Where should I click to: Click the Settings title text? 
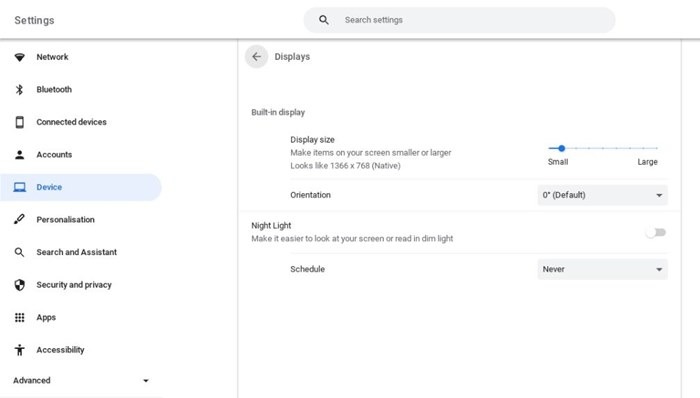[x=34, y=21]
